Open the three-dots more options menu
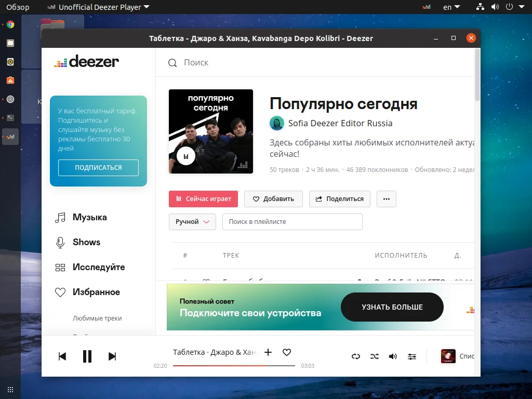The image size is (532, 399). 387,199
